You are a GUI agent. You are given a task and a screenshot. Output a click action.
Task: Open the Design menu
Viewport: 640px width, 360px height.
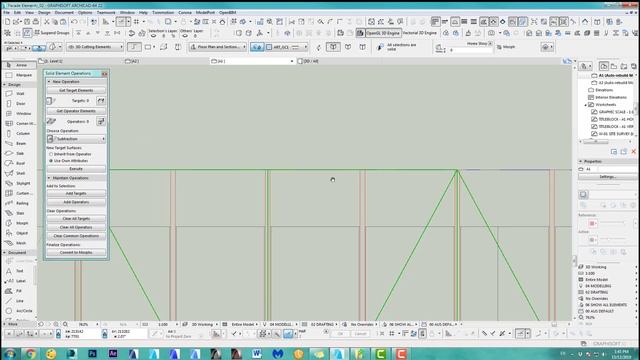point(44,13)
